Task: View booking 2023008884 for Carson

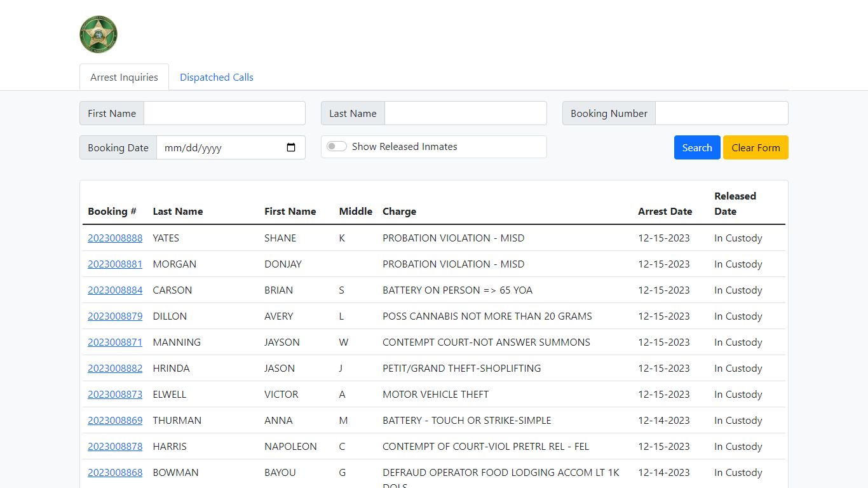Action: [x=115, y=290]
